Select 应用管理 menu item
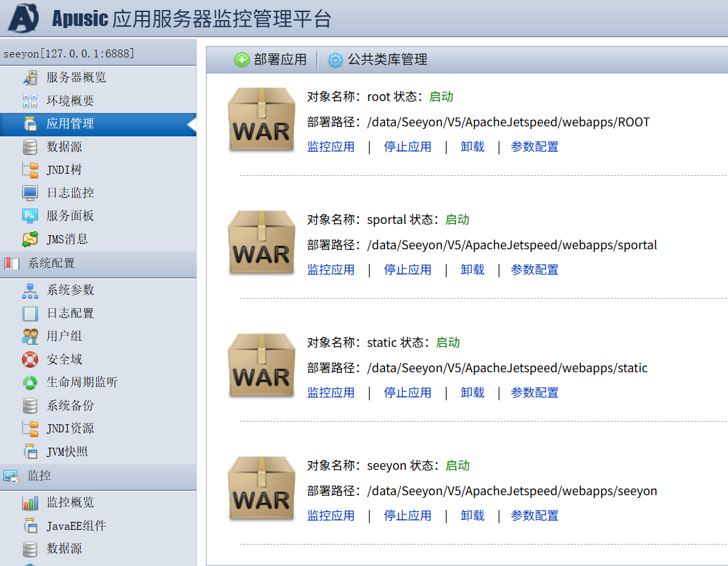 98,124
